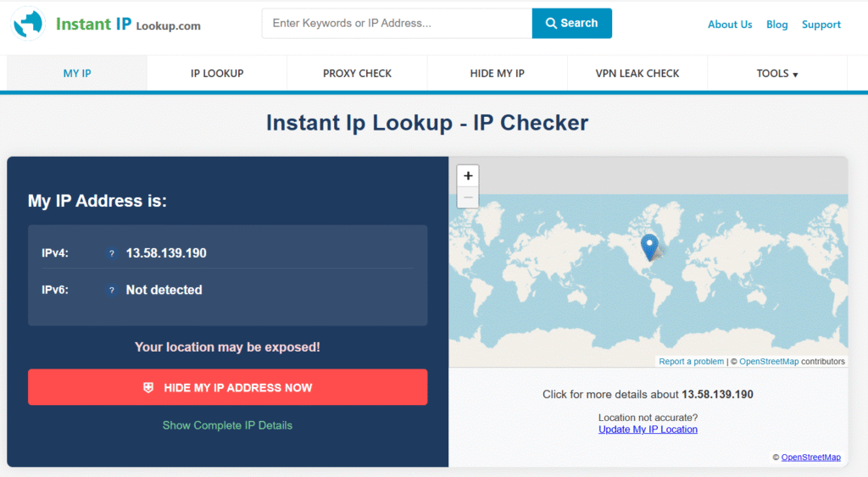Switch to the PROXY CHECK tab
Viewport: 868px width, 477px height.
[357, 74]
